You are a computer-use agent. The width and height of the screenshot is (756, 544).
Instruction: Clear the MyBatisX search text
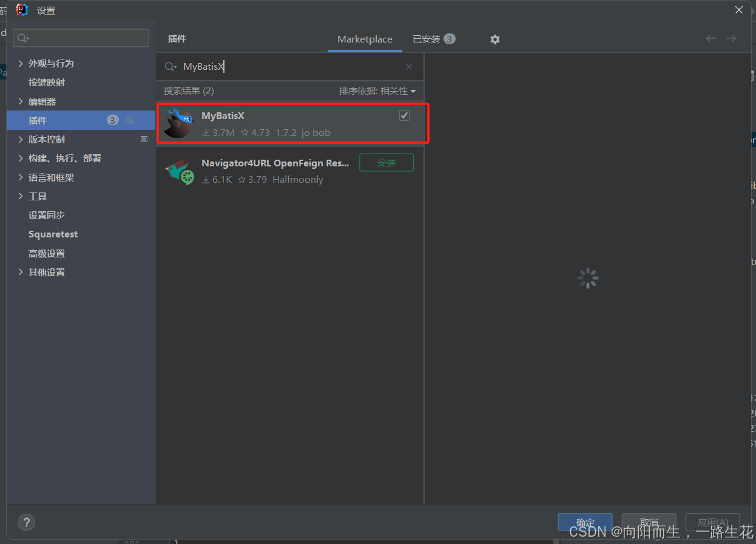click(409, 67)
